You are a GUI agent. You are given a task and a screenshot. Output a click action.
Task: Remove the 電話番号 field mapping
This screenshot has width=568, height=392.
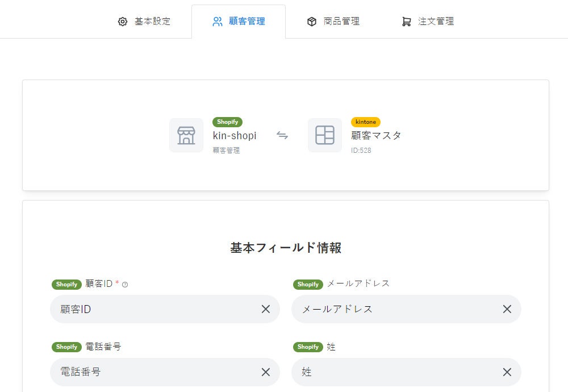[x=266, y=372]
